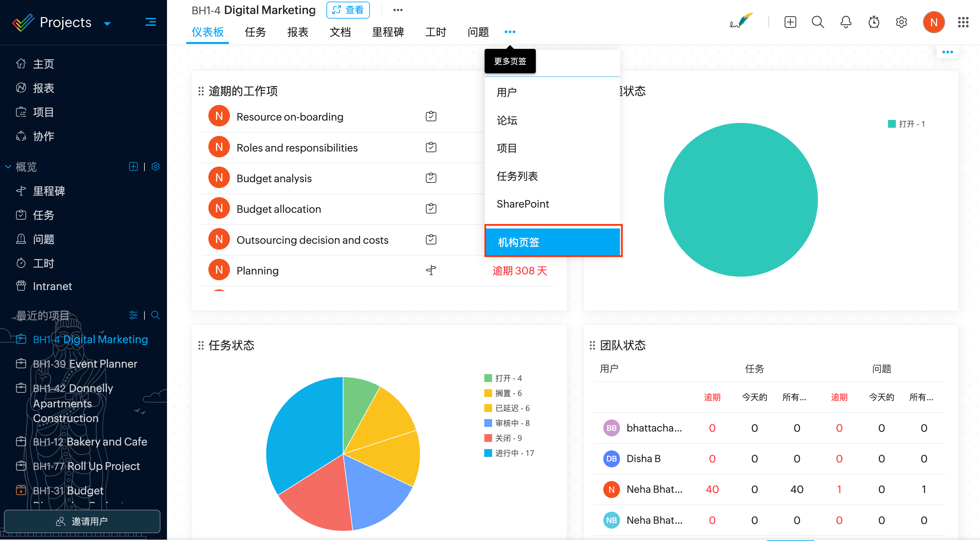Image resolution: width=980 pixels, height=541 pixels.
Task: Open the more tabs ellipsis menu
Action: 510,32
